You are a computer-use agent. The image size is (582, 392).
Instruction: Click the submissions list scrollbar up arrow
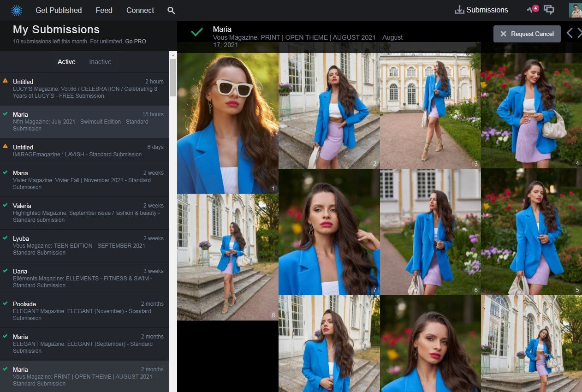(173, 55)
